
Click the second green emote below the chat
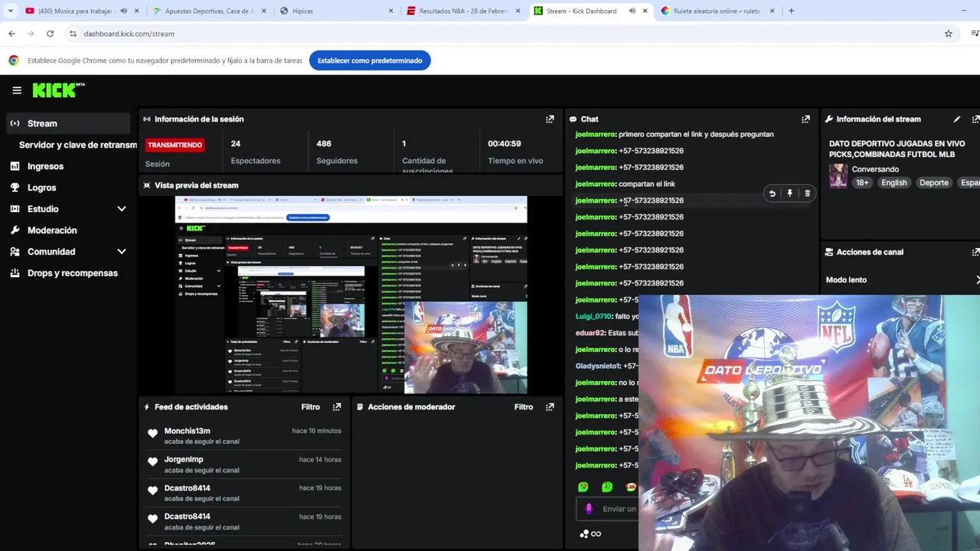coord(607,487)
